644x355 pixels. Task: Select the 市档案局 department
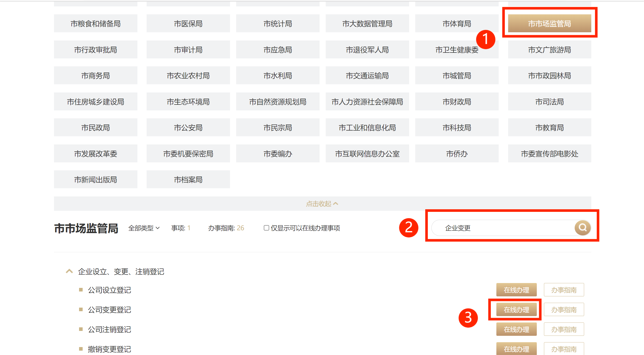188,180
